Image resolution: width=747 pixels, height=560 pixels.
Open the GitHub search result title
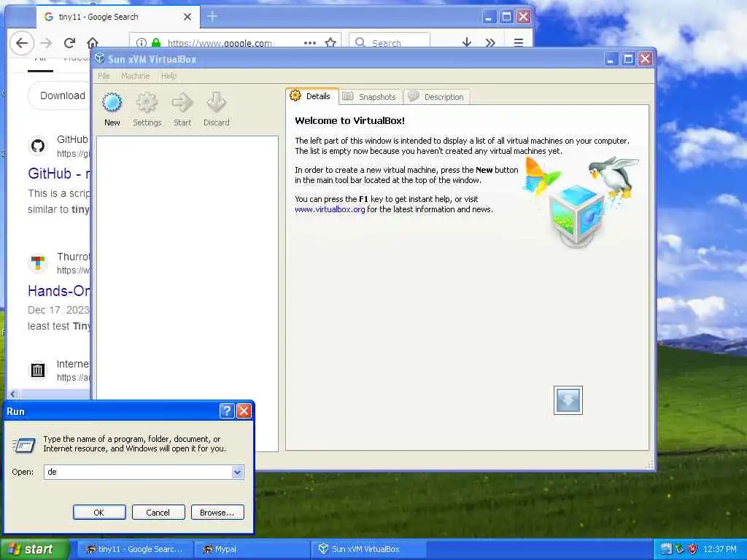[x=59, y=174]
